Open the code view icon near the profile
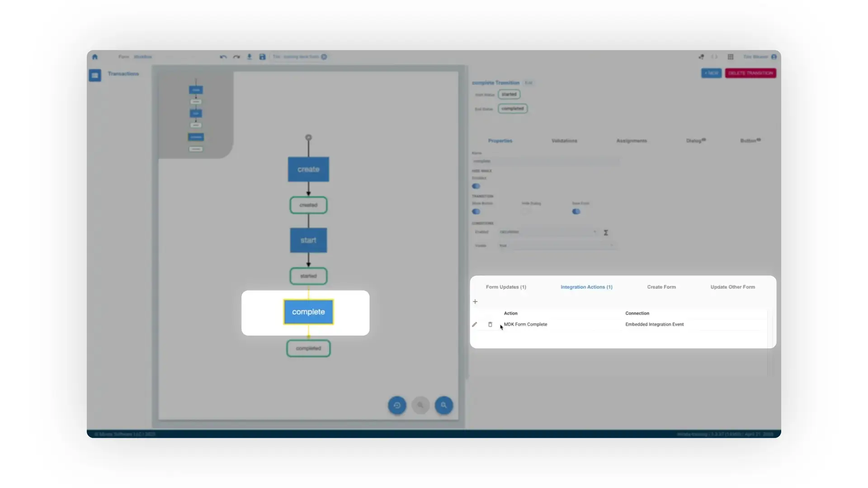 pyautogui.click(x=715, y=56)
